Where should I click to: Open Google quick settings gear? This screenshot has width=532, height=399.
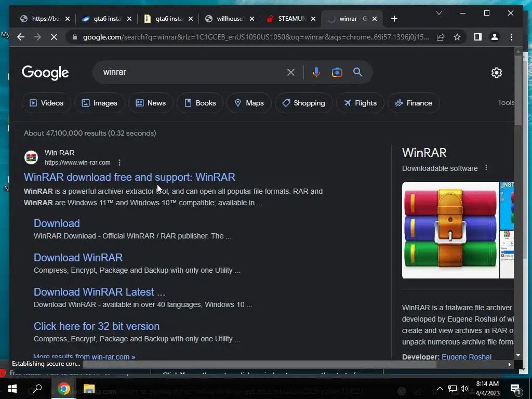pos(496,73)
